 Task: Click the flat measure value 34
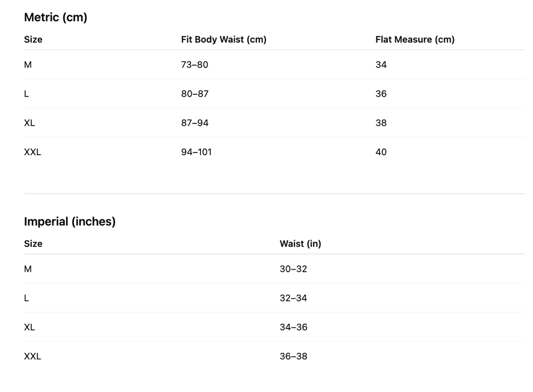click(381, 65)
